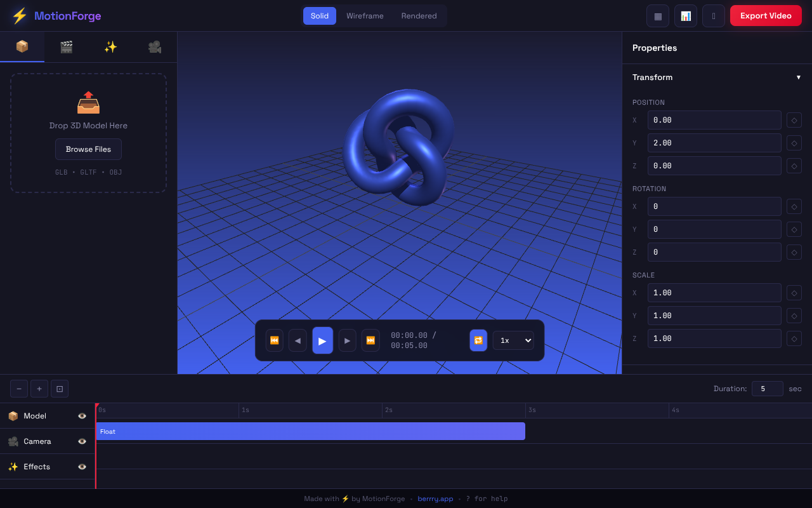Hide the Model track
Screen dimensions: 812x508
(82, 416)
